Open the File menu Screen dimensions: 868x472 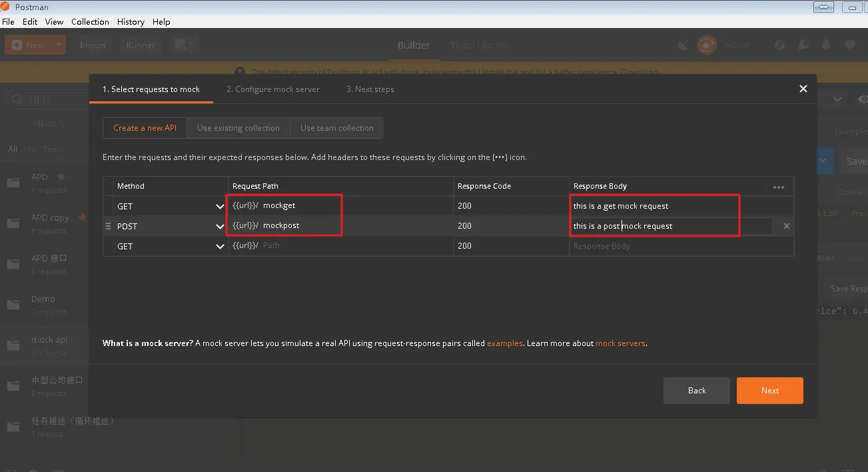click(8, 21)
